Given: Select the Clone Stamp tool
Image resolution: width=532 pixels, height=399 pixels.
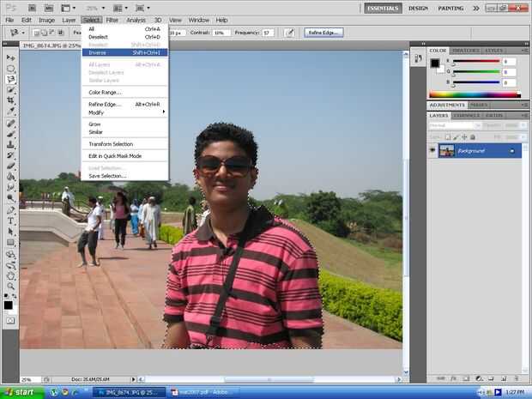Looking at the screenshot, I should pos(10,144).
